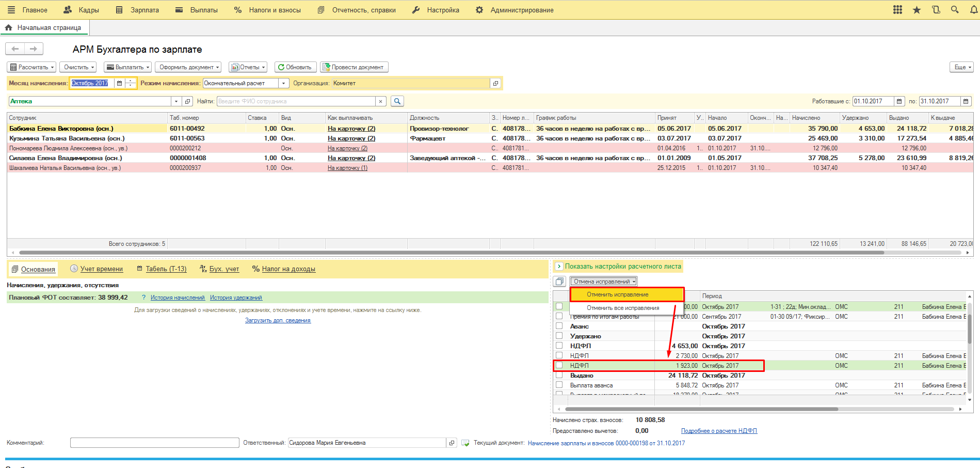Check the highlighted НДФЛ 1 923,00 row box
The height and width of the screenshot is (468, 980).
[x=559, y=365]
